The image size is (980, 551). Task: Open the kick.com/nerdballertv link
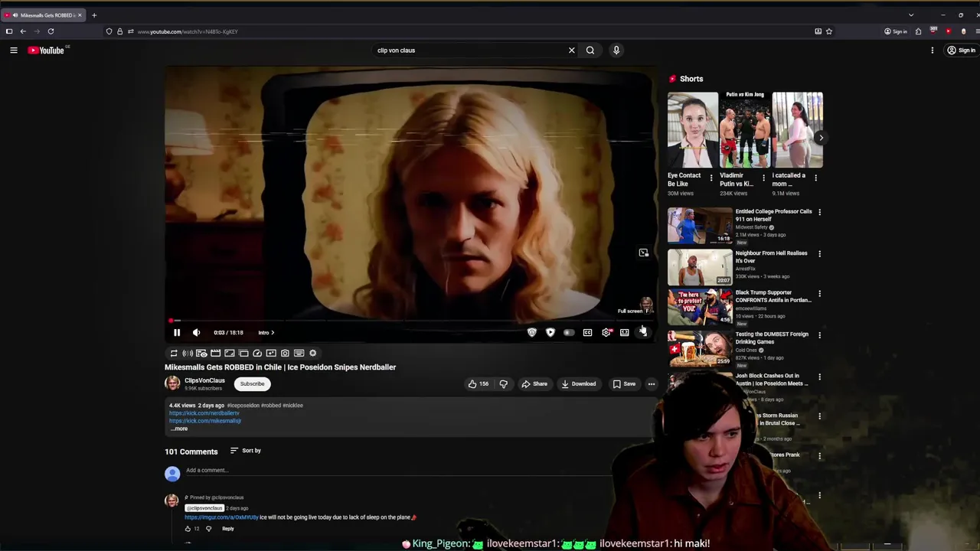coord(204,413)
